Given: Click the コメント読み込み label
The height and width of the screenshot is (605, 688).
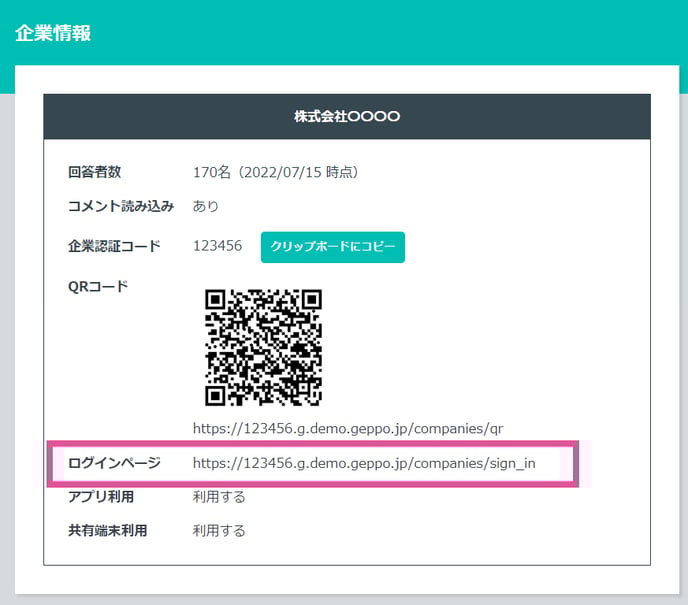Looking at the screenshot, I should (121, 206).
